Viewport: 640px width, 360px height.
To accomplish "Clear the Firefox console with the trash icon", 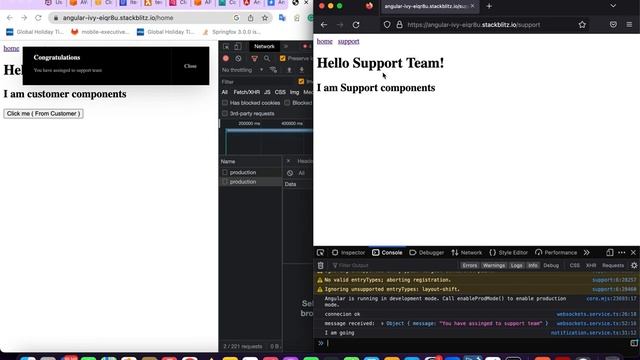I will tap(321, 265).
